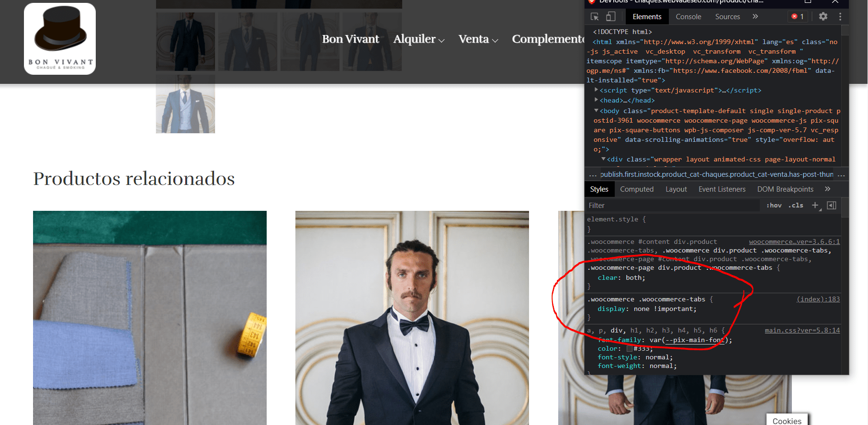Select the fourth gallery thumbnail
Image resolution: width=868 pixels, height=425 pixels.
pos(372,42)
